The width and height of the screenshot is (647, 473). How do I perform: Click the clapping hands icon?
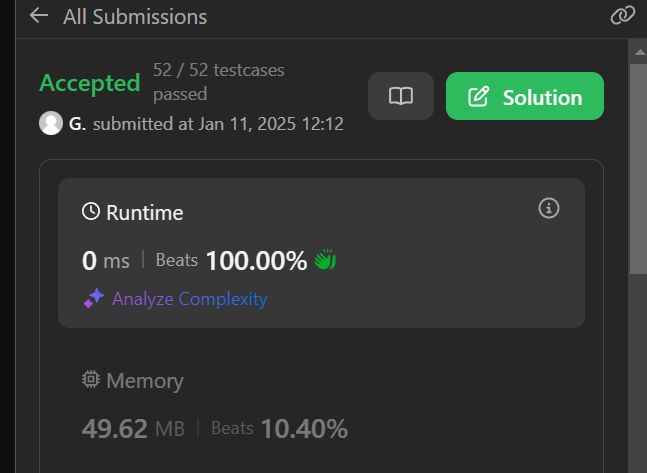click(x=325, y=261)
